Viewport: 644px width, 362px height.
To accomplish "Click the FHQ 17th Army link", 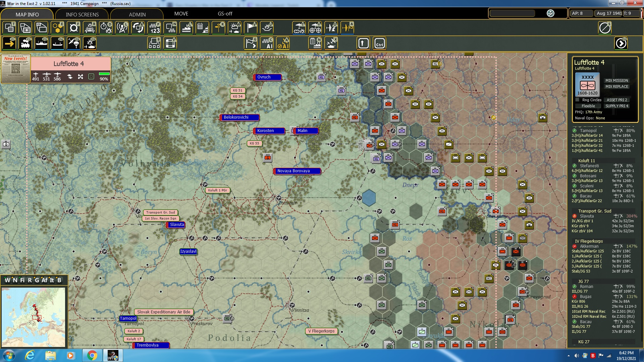I will (589, 112).
